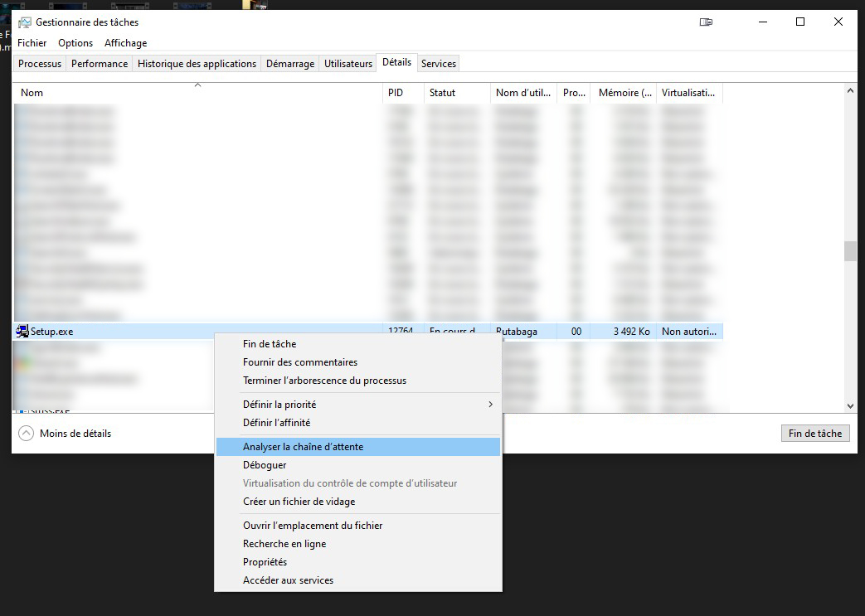Select Ouvrir l'emplacement du fichier
865x616 pixels.
[x=313, y=526]
